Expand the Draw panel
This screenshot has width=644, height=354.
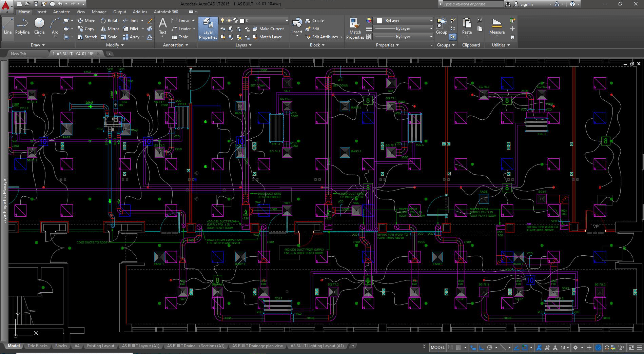point(38,45)
